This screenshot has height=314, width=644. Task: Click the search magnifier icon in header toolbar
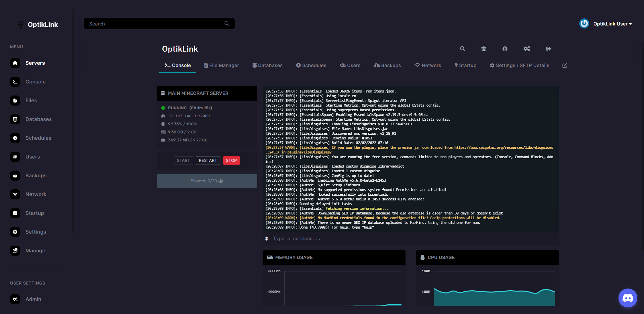(x=463, y=49)
